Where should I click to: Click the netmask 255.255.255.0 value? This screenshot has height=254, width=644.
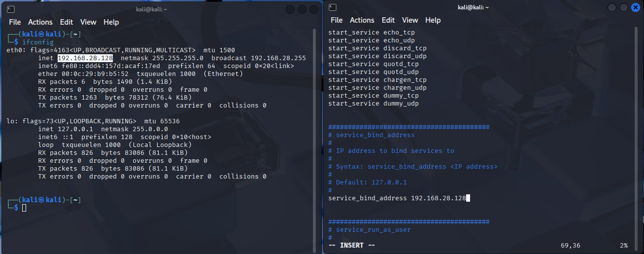click(176, 58)
